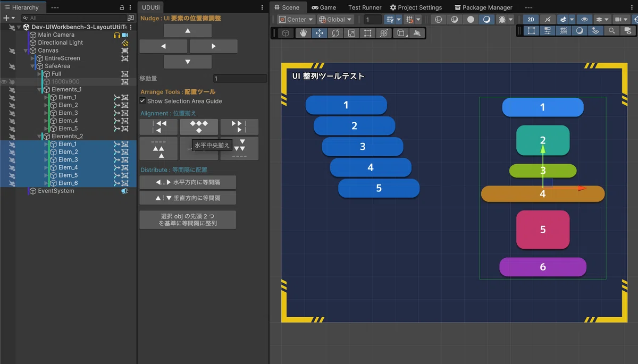Collapse the Elements_1 tree node

coord(39,89)
